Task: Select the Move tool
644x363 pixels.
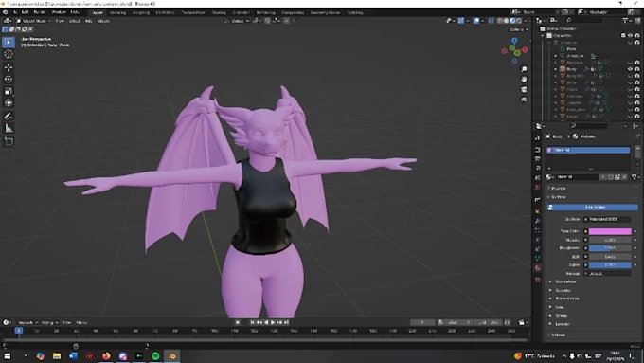Action: 9,67
